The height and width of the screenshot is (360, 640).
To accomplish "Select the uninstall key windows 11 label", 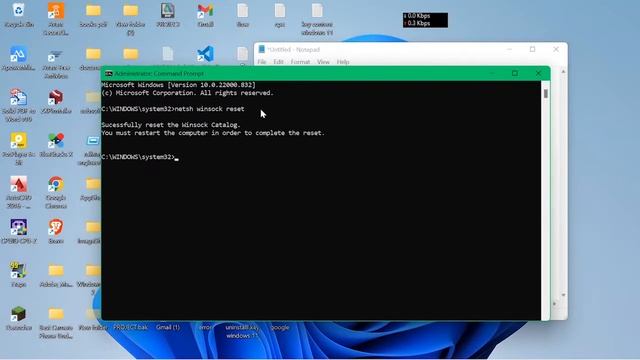I will pyautogui.click(x=242, y=331).
